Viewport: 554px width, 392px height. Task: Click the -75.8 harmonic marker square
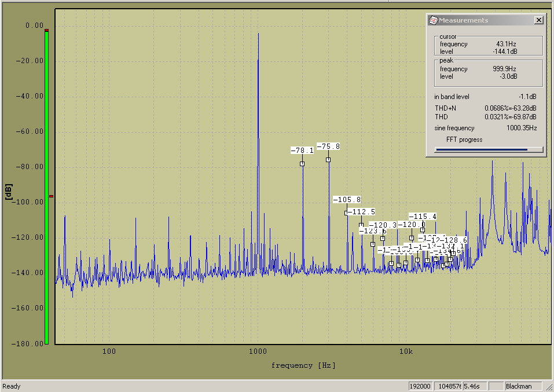tap(328, 160)
